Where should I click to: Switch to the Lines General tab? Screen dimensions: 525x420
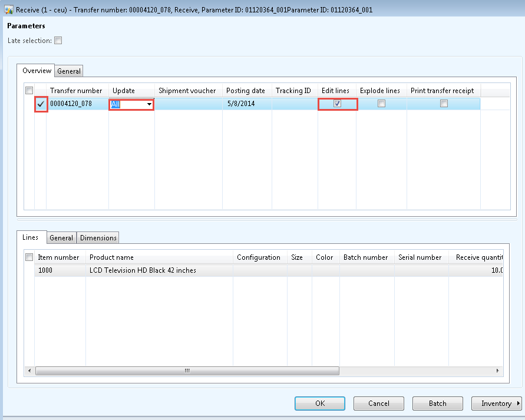coord(61,237)
